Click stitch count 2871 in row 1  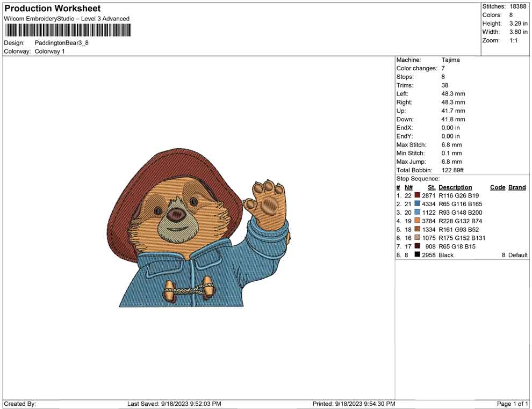click(x=428, y=195)
